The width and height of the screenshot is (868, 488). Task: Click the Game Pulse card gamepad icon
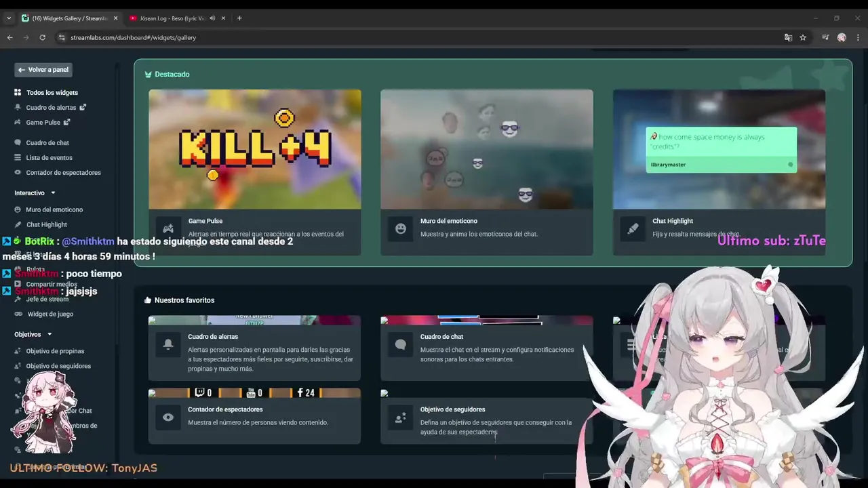(x=168, y=228)
